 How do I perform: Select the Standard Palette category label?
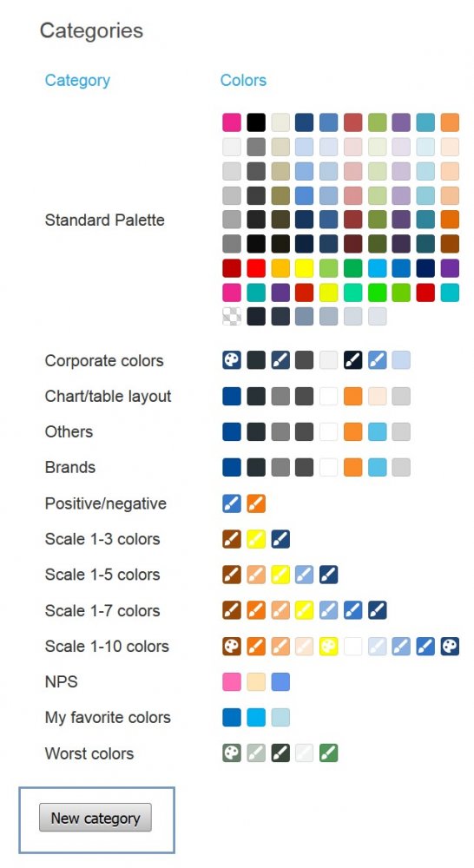point(105,220)
